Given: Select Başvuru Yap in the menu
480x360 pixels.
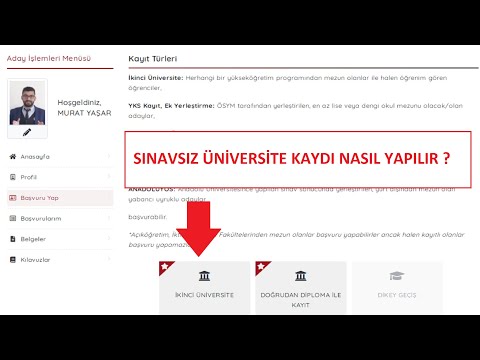Looking at the screenshot, I should point(60,198).
